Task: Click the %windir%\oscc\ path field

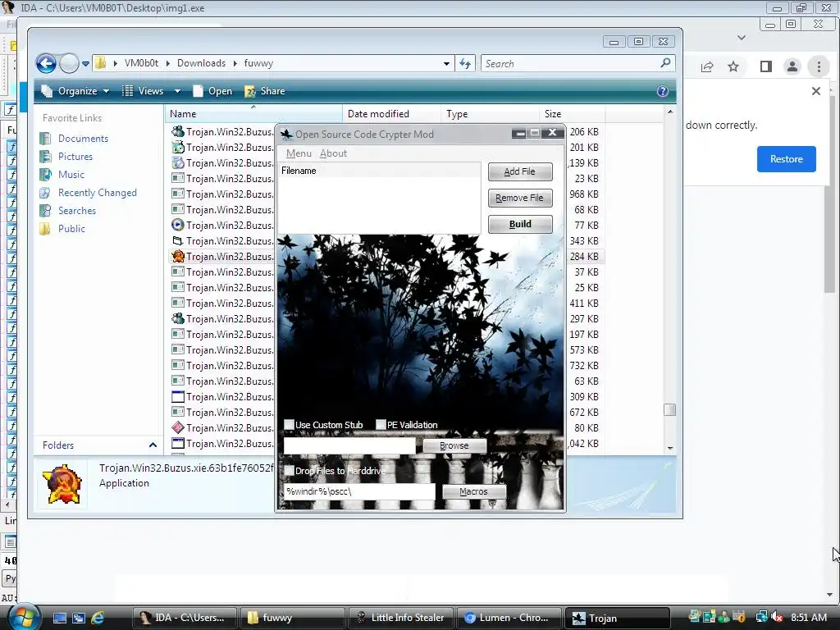Action: [x=359, y=491]
